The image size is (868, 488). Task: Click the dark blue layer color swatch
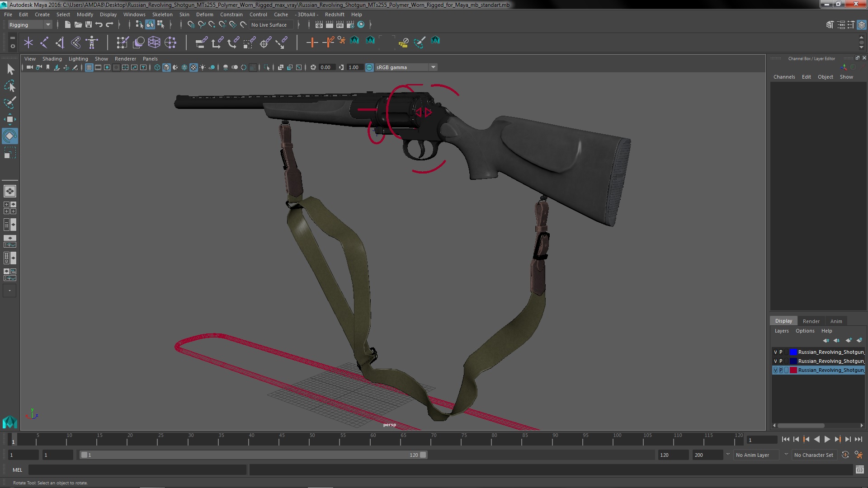(x=793, y=361)
